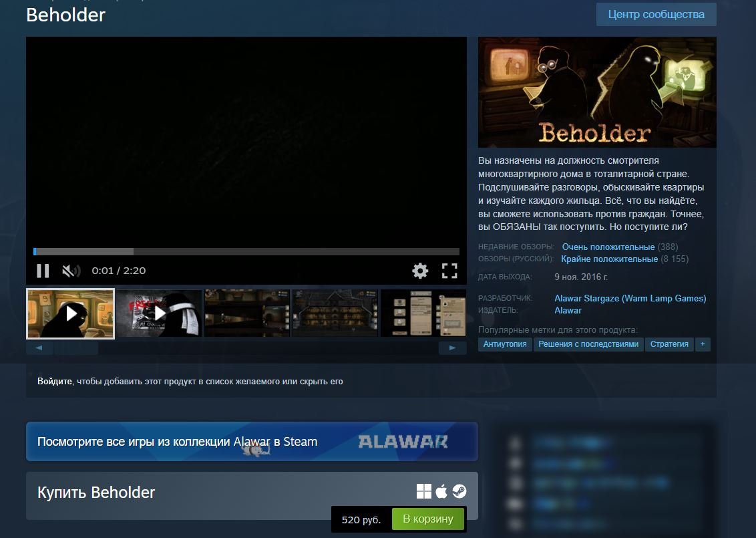The height and width of the screenshot is (538, 756).
Task: Open recent reviews Очень положительные link
Action: pyautogui.click(x=608, y=247)
